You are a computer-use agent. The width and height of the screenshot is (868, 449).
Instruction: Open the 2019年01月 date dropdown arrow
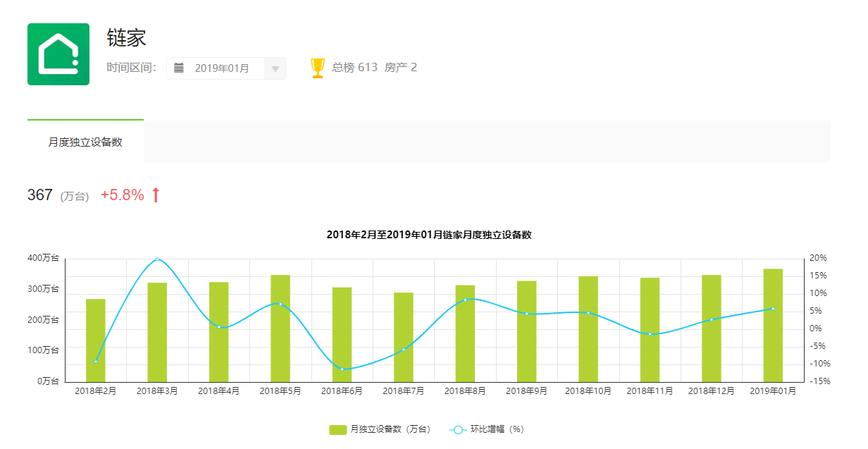[x=275, y=69]
